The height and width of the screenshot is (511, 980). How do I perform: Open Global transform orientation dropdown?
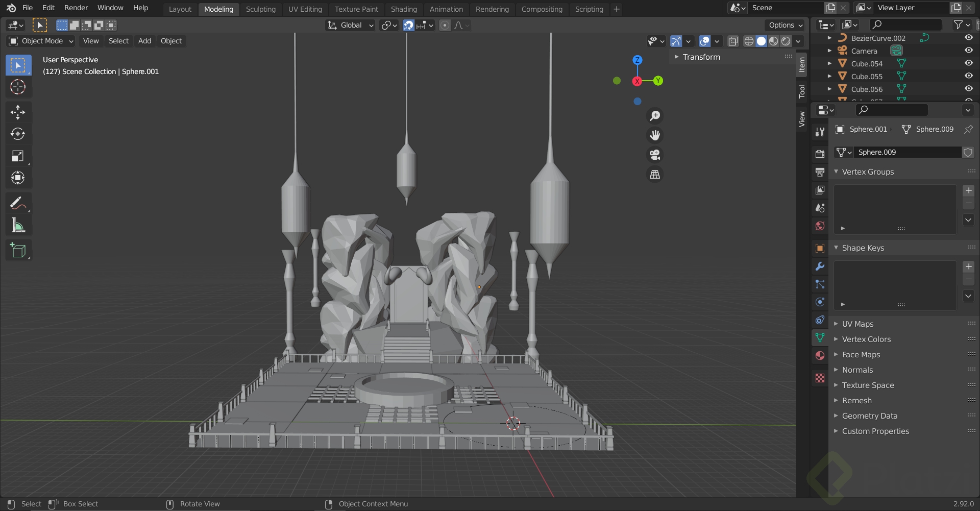point(351,26)
